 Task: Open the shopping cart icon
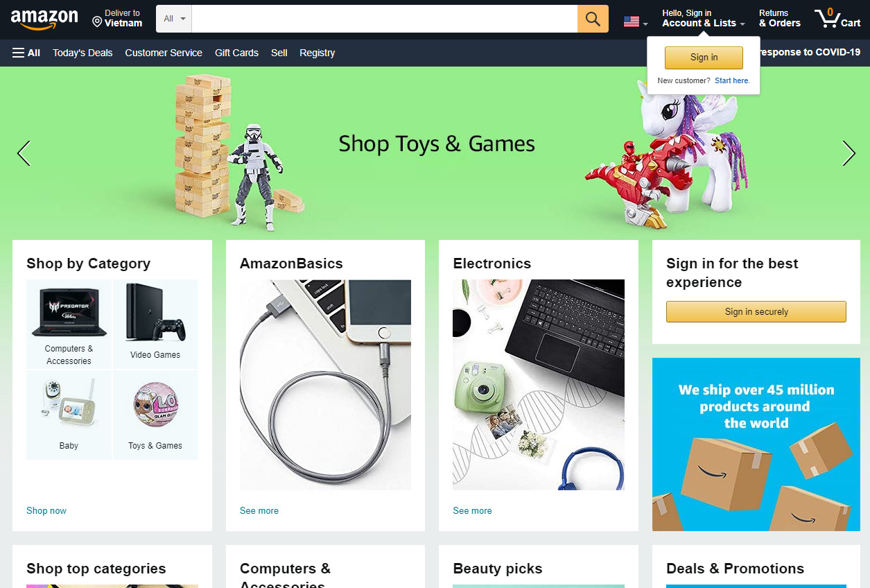(837, 19)
